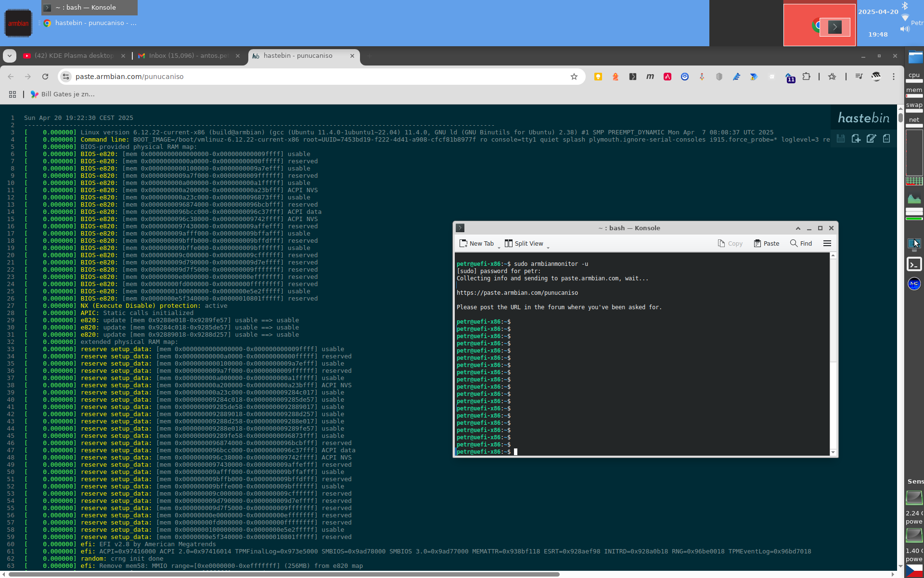The width and height of the screenshot is (924, 578).
Task: Toggle system volume speaker icon in tray
Action: (x=905, y=29)
